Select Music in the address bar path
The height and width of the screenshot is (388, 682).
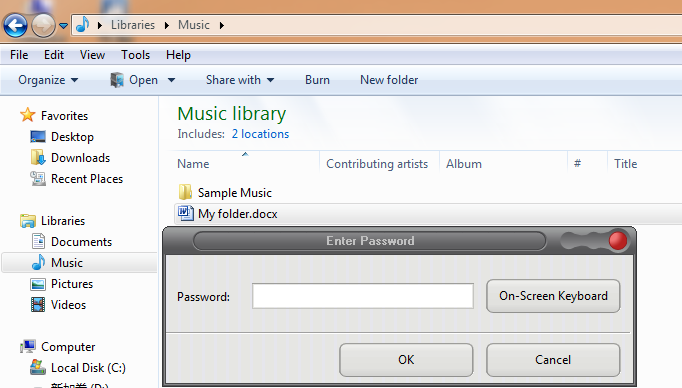(x=194, y=25)
